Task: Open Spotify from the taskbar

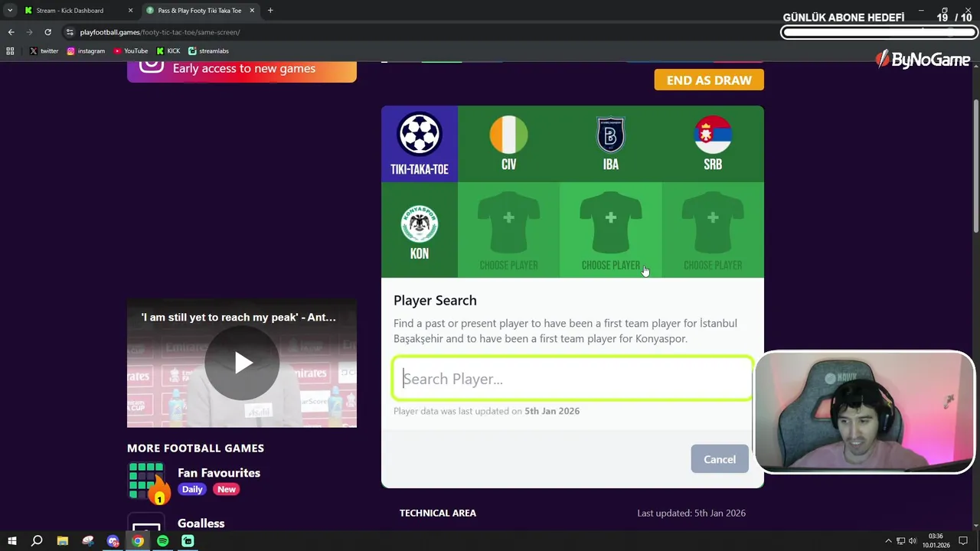Action: point(163,541)
